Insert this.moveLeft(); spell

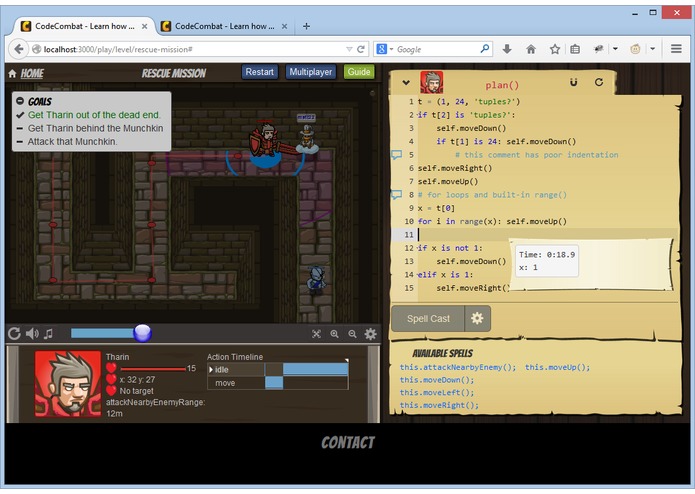437,393
